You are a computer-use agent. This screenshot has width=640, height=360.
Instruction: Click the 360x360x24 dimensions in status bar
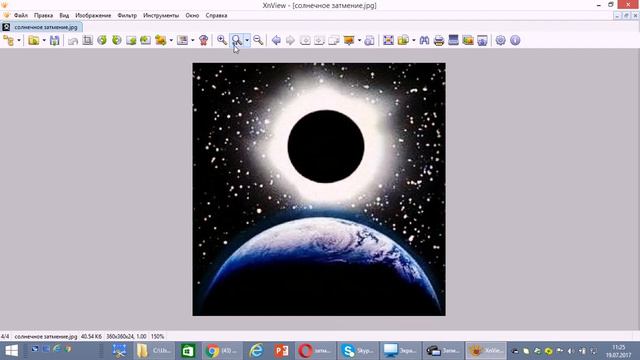tap(127, 336)
